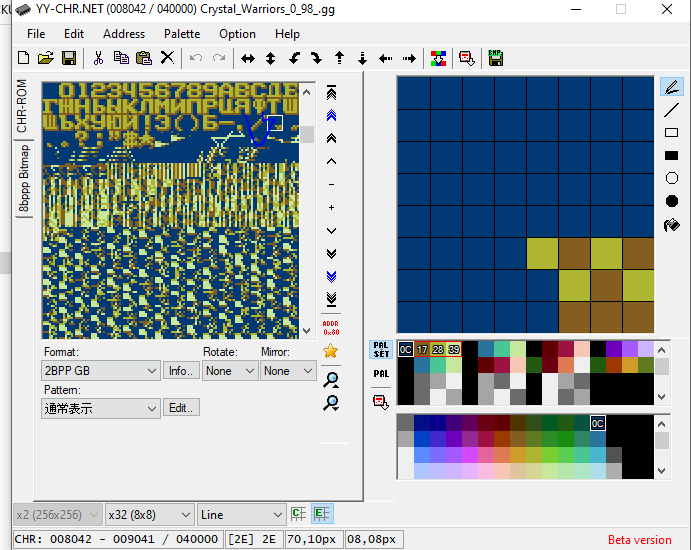Click the rotate left icon
The image size is (691, 550).
294,58
